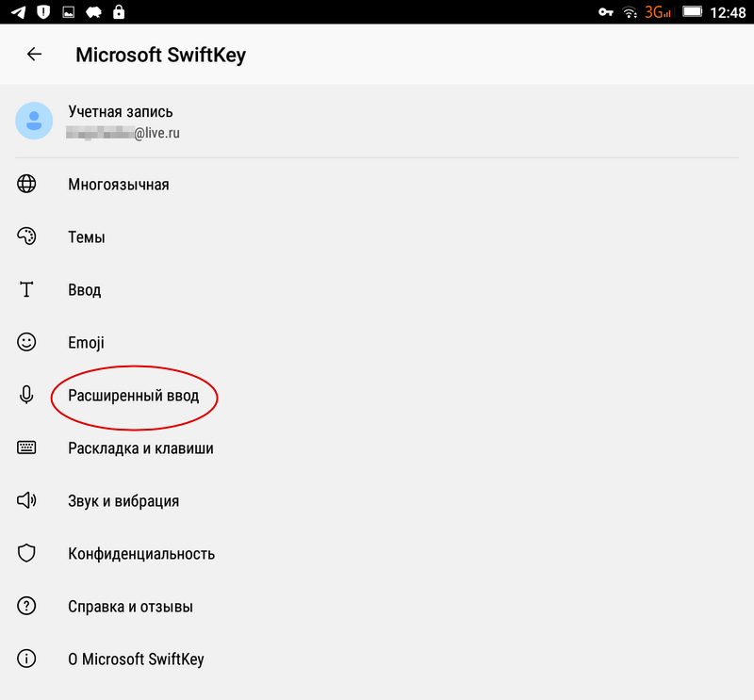Tap the @live.ru account email
Image resolution: width=754 pixels, height=700 pixels.
123,133
